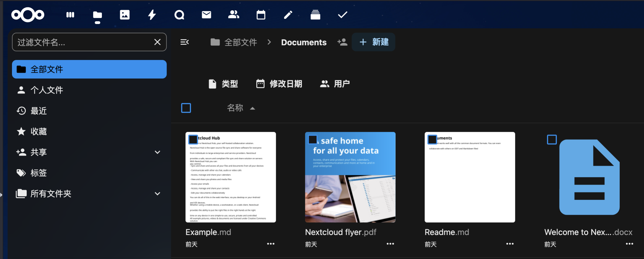Select the Nextcloud flyer.pdf checkbox

[313, 139]
